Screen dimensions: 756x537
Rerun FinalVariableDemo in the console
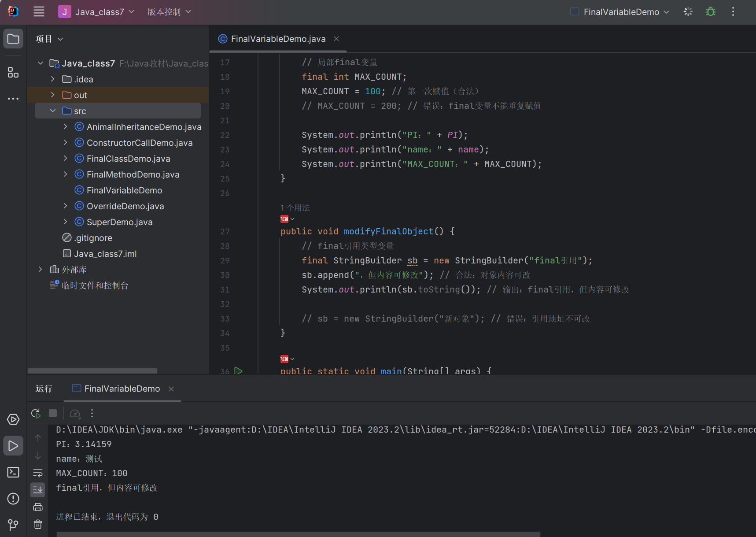click(x=36, y=413)
